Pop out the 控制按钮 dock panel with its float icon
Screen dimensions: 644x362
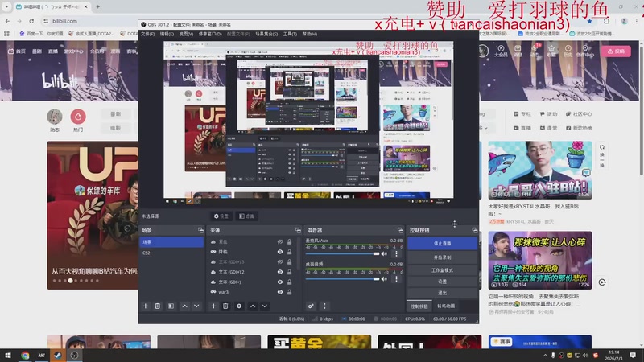click(x=474, y=230)
